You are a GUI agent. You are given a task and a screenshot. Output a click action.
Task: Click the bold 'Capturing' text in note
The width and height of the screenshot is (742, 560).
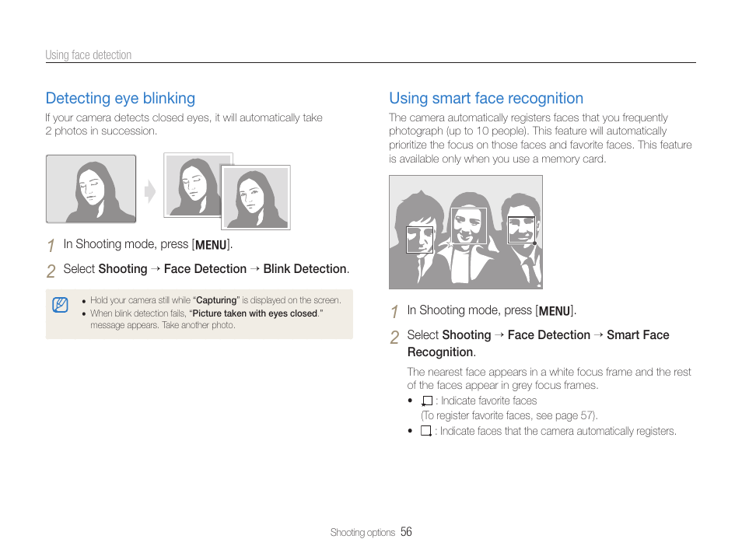coord(216,300)
